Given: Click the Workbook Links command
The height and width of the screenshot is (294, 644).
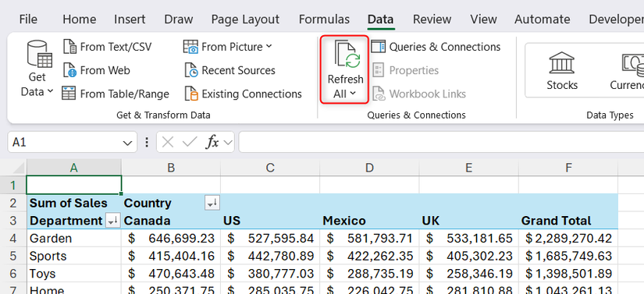Looking at the screenshot, I should (x=419, y=94).
